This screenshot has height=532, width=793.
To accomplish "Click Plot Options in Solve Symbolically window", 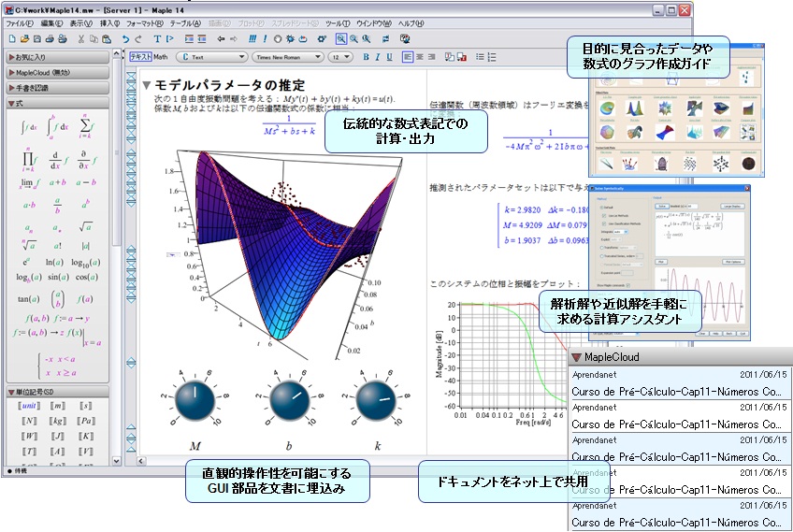I will (x=733, y=262).
